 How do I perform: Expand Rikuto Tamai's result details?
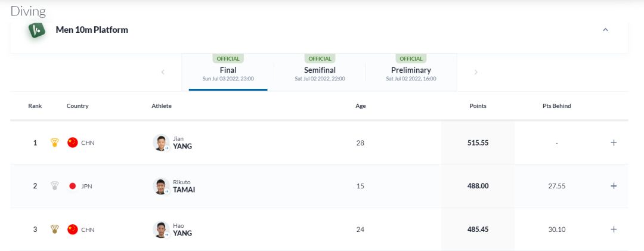coord(614,186)
